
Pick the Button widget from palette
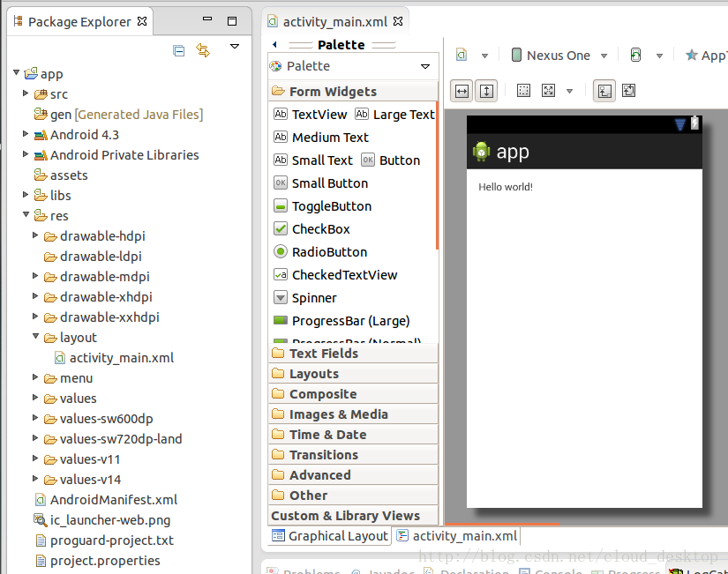(390, 160)
